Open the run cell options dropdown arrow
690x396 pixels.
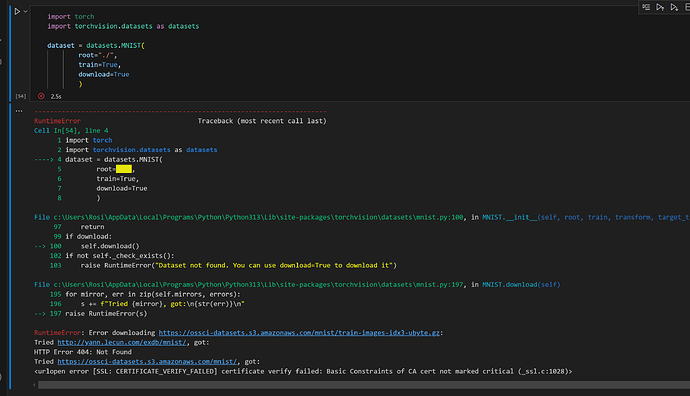pos(26,11)
